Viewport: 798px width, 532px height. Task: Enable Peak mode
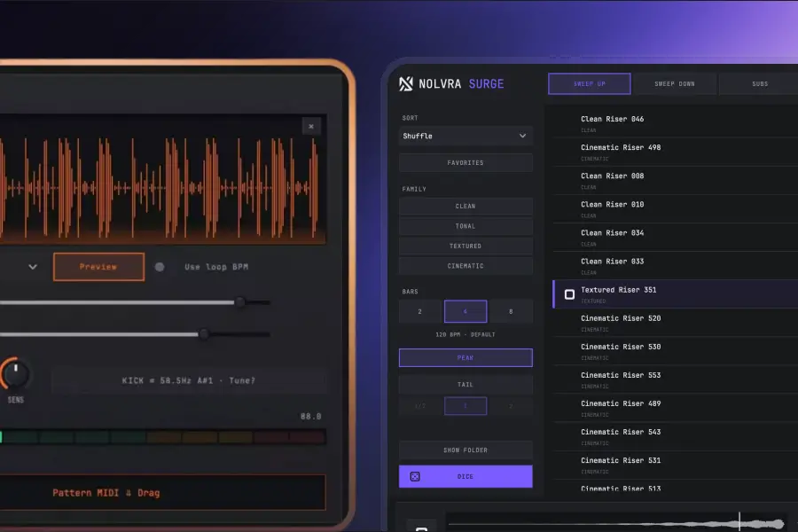click(x=465, y=358)
